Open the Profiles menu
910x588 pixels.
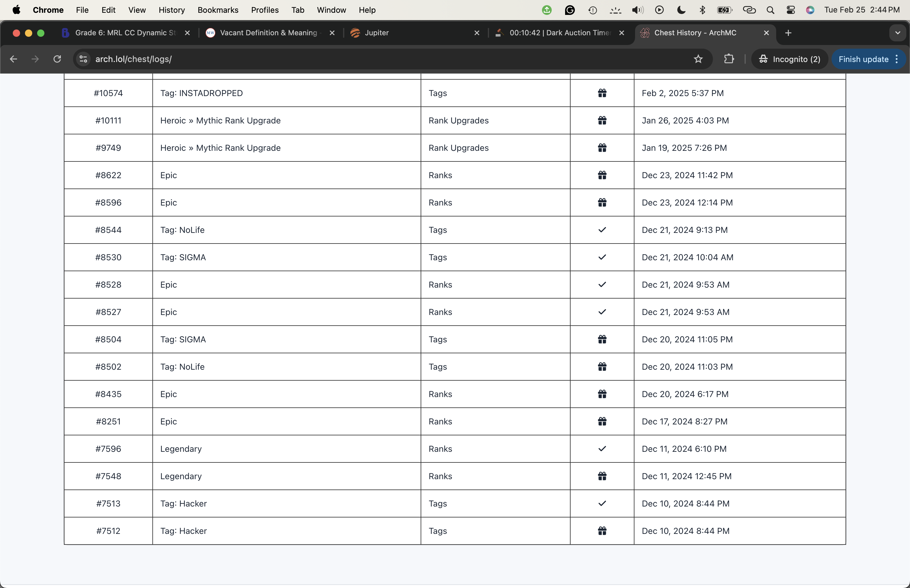click(265, 10)
